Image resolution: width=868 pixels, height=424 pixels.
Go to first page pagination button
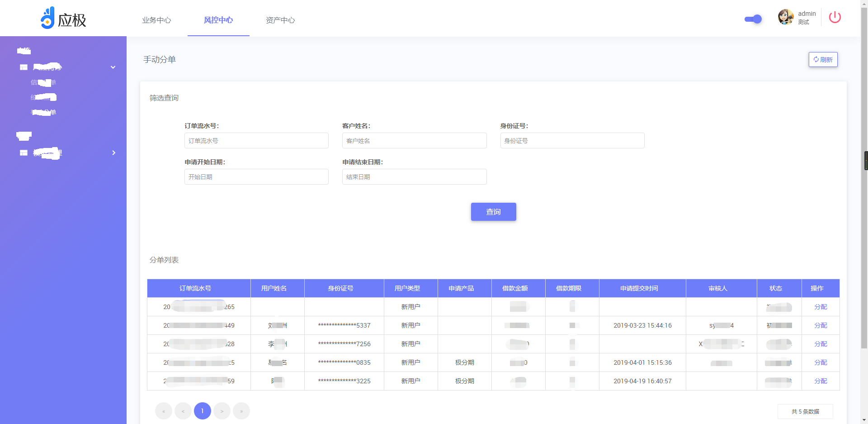164,411
